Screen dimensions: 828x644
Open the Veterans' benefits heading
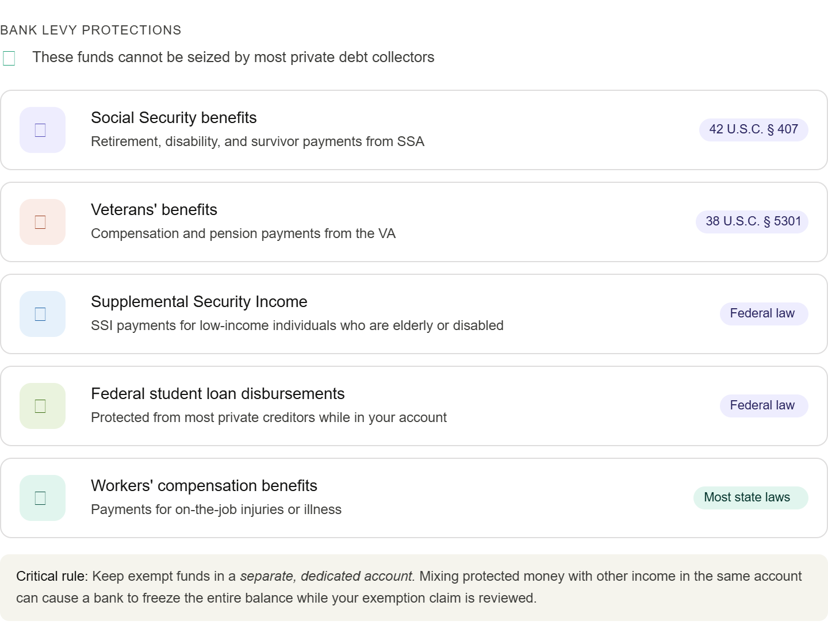(x=154, y=210)
